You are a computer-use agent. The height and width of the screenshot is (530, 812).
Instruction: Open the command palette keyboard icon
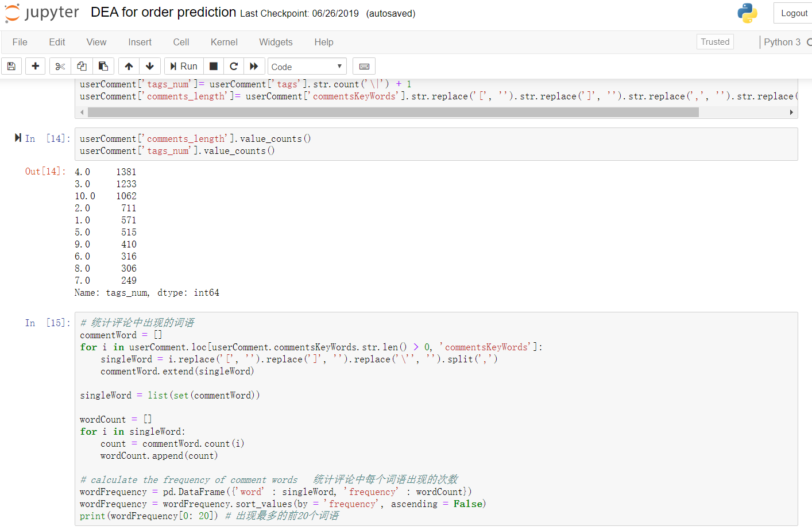coord(364,66)
